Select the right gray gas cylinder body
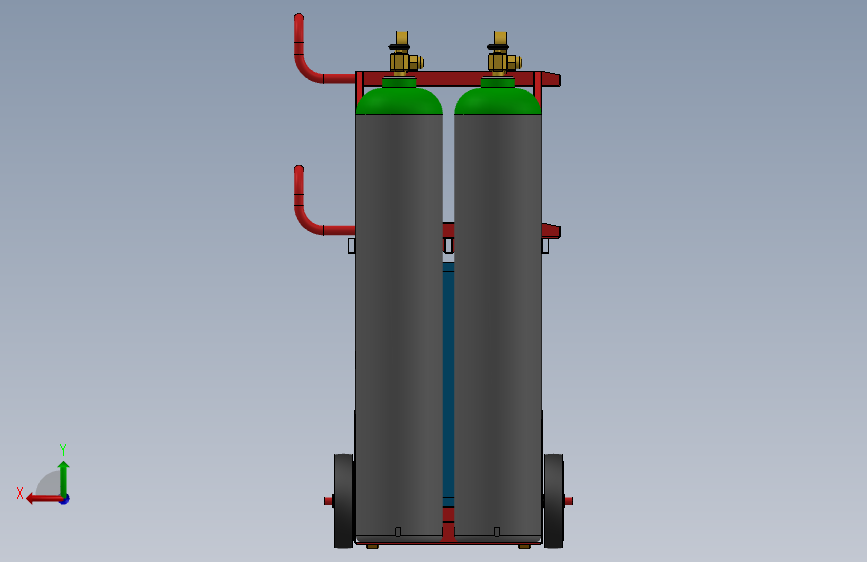This screenshot has height=562, width=867. click(x=498, y=326)
